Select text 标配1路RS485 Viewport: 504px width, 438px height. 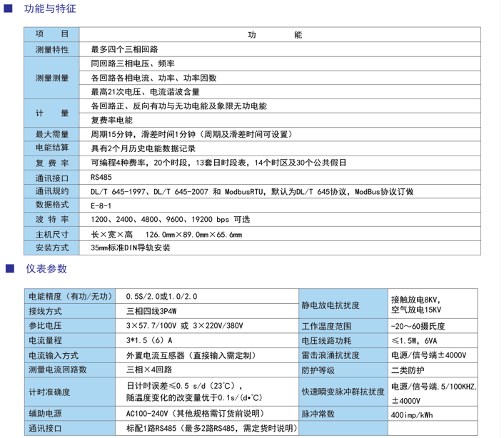151,428
